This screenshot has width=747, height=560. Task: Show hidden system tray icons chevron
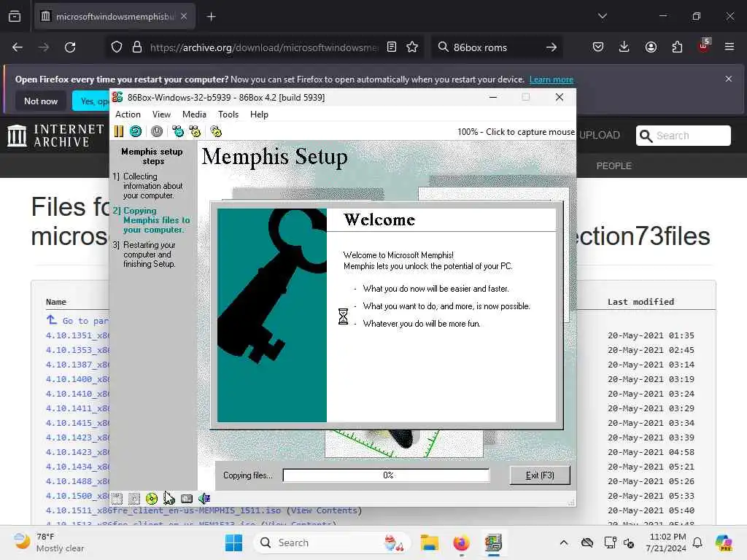click(x=564, y=542)
